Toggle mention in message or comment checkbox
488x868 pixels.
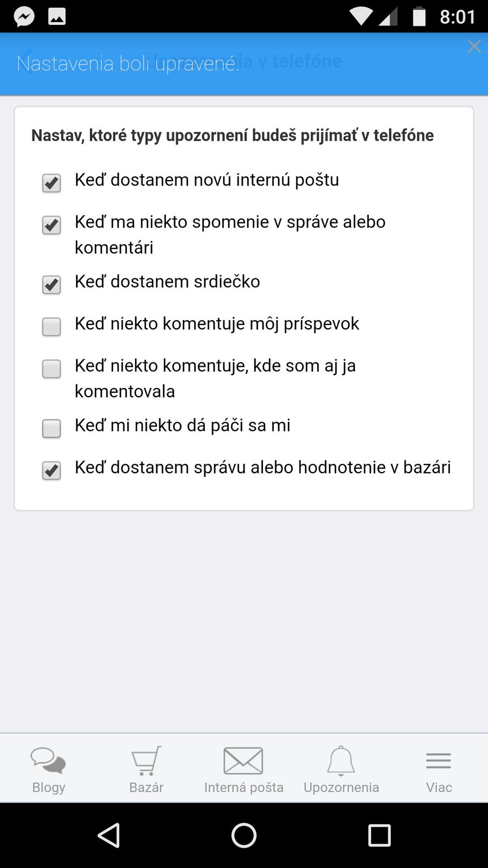tap(52, 225)
